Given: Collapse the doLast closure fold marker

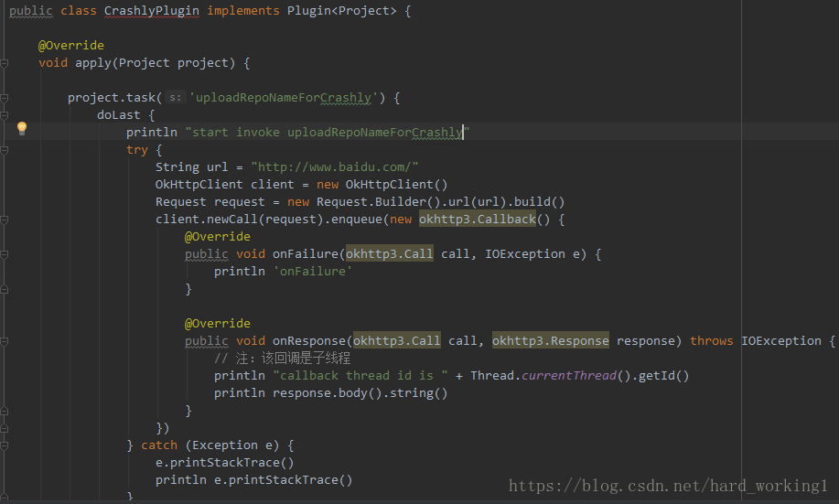Looking at the screenshot, I should coord(5,115).
